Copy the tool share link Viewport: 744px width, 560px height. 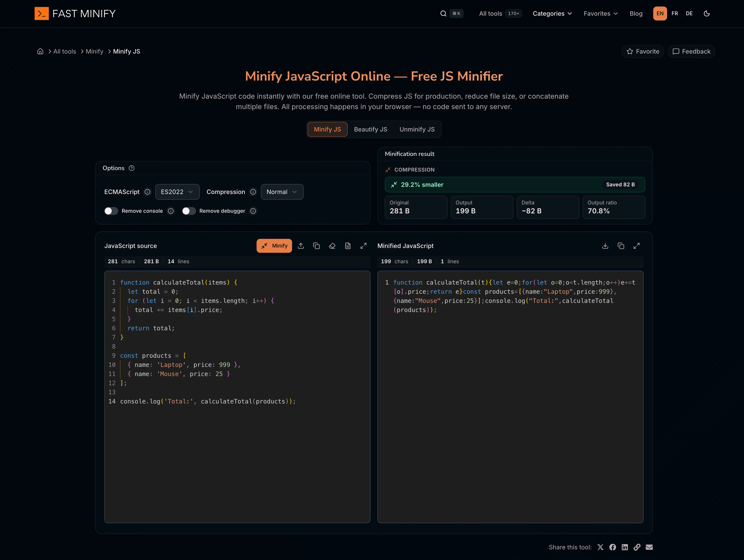[x=637, y=547]
